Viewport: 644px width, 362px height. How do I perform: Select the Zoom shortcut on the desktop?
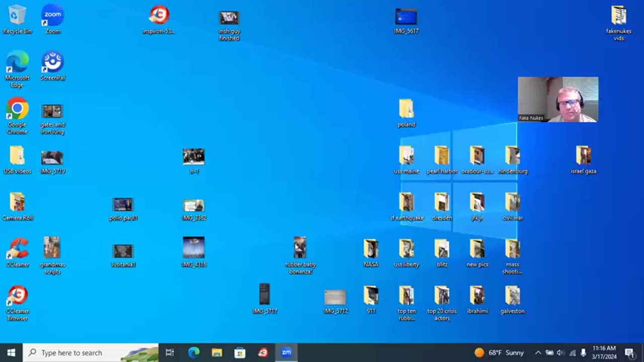click(53, 20)
